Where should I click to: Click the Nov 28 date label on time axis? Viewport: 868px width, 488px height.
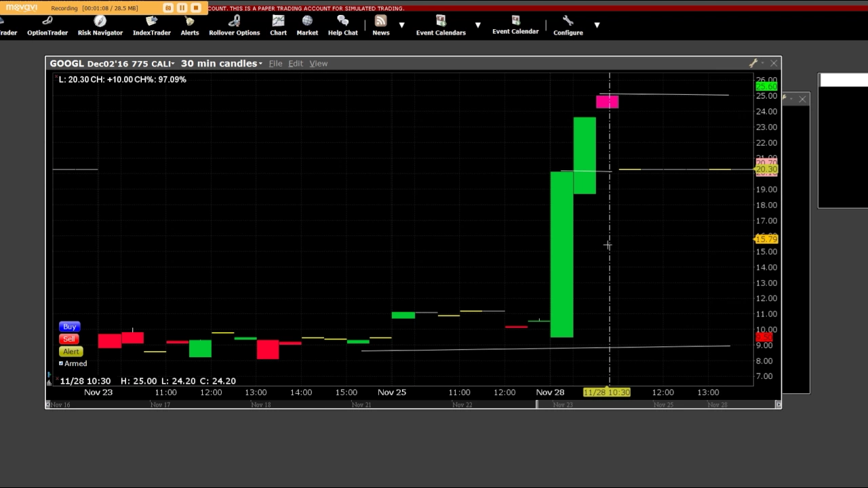point(550,392)
